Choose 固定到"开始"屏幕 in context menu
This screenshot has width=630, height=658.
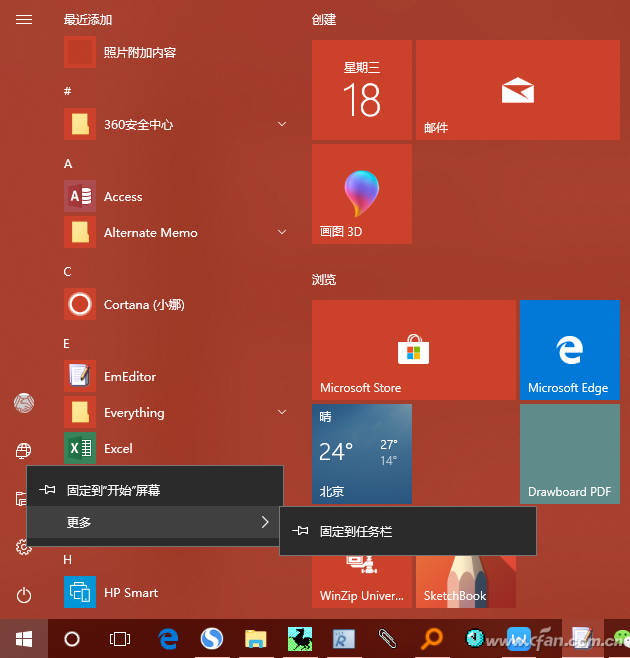coord(155,490)
